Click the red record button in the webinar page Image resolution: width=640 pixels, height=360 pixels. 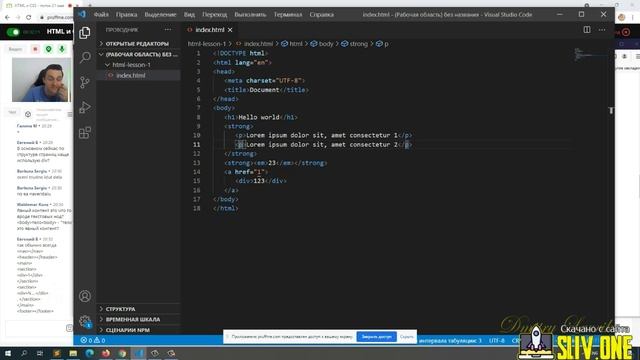36,49
